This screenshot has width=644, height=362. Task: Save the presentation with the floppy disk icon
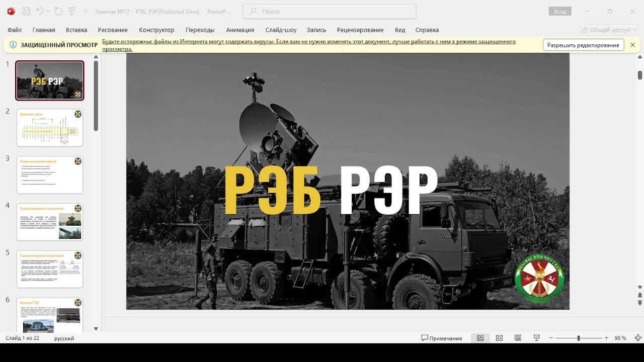27,11
